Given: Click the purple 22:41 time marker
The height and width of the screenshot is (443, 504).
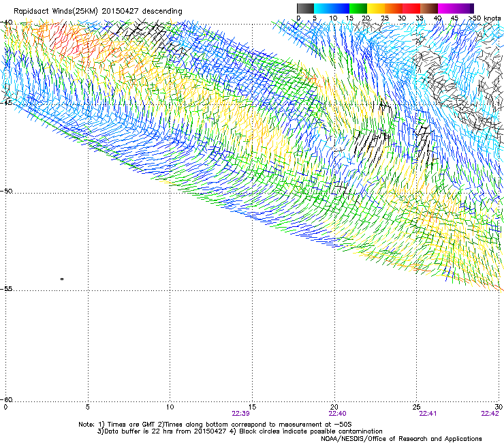Looking at the screenshot, I should click(x=428, y=414).
